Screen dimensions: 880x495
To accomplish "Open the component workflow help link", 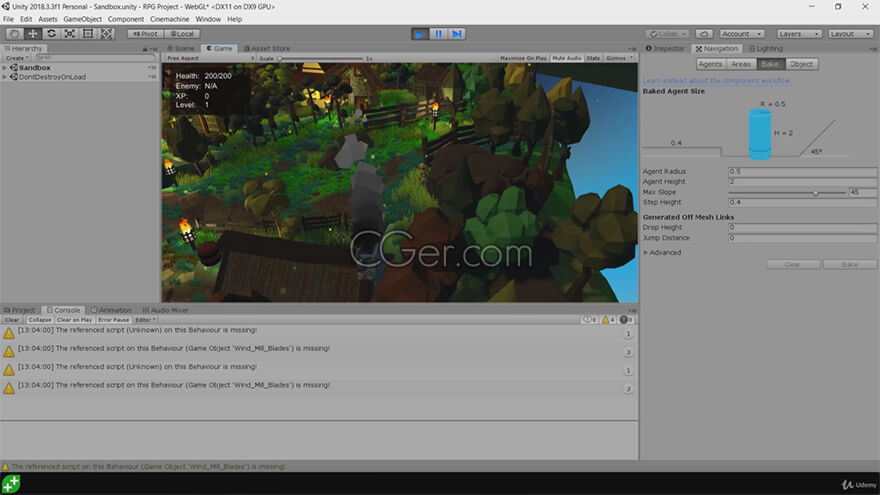I will click(x=716, y=81).
